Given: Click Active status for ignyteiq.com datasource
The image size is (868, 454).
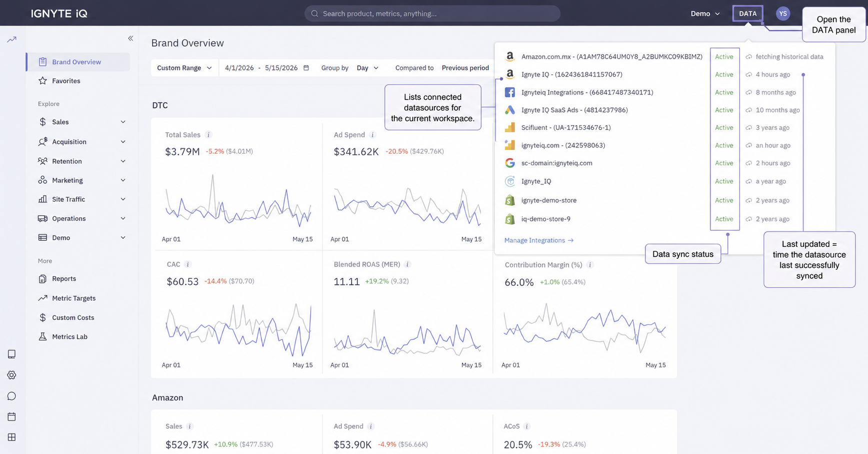Looking at the screenshot, I should (724, 145).
